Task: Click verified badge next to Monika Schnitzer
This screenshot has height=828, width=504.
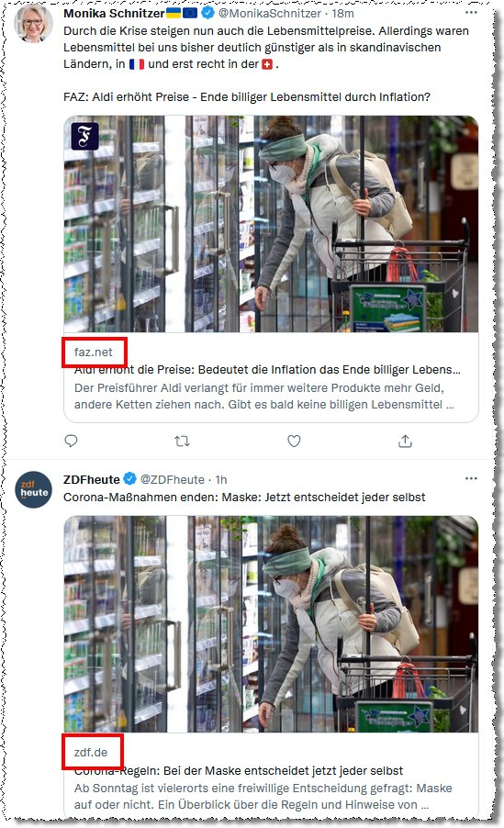Action: click(208, 13)
